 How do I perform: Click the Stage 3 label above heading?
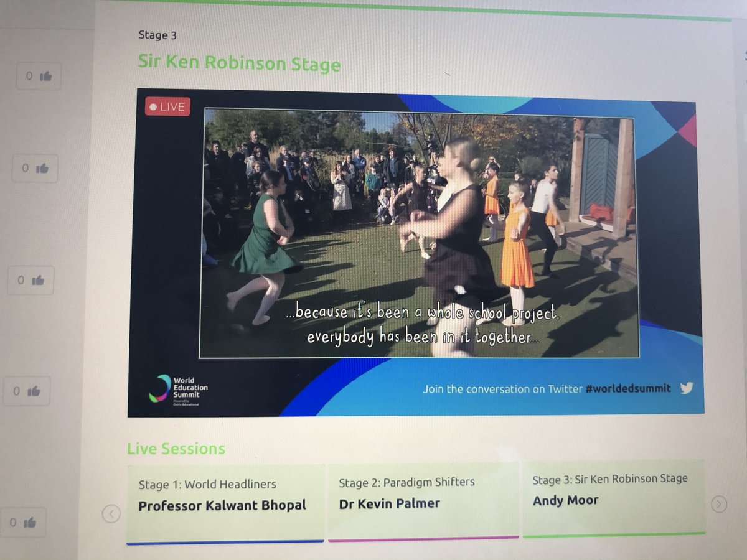(157, 35)
